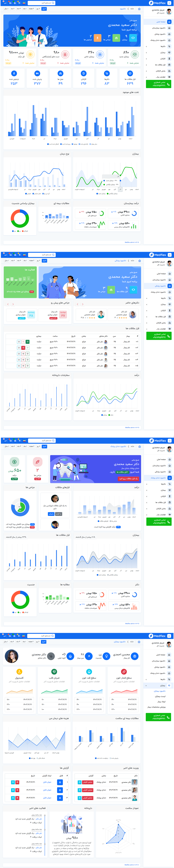Open ایجاد بیمار submenu in patients dashboard sidebar

tap(161, 702)
